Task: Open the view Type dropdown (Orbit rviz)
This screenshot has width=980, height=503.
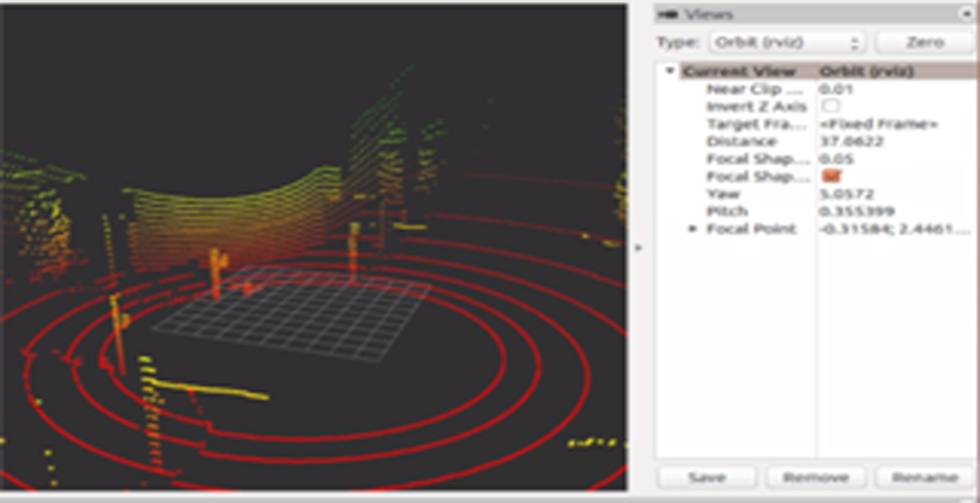Action: tap(787, 43)
